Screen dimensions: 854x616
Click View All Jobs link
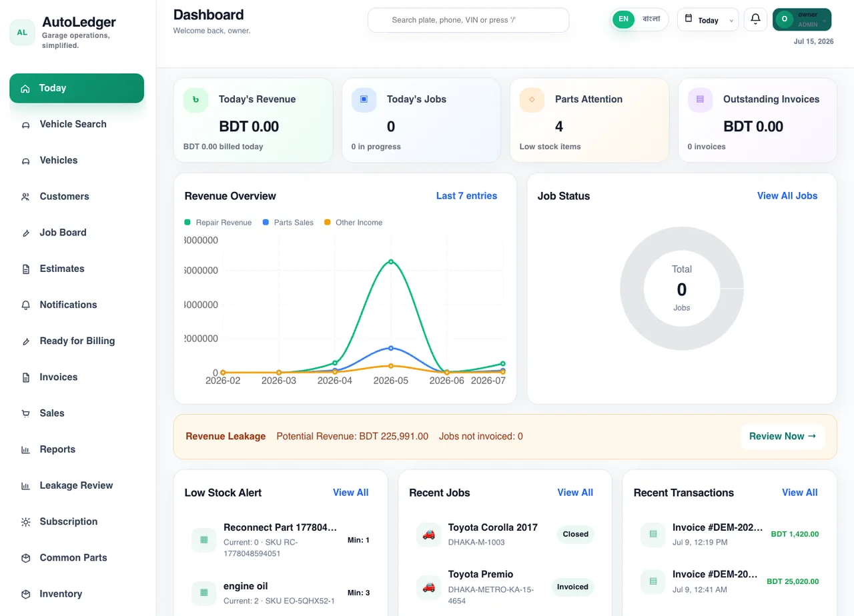[787, 196]
